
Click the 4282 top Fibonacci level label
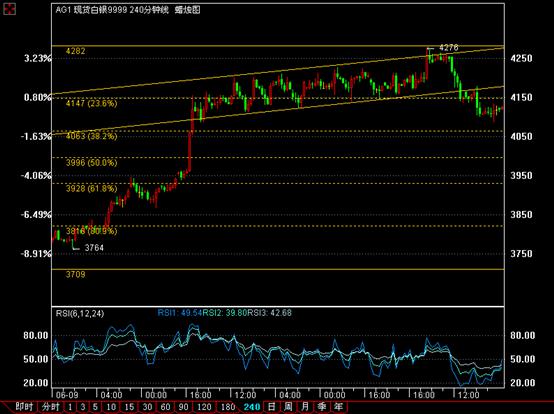coord(76,51)
